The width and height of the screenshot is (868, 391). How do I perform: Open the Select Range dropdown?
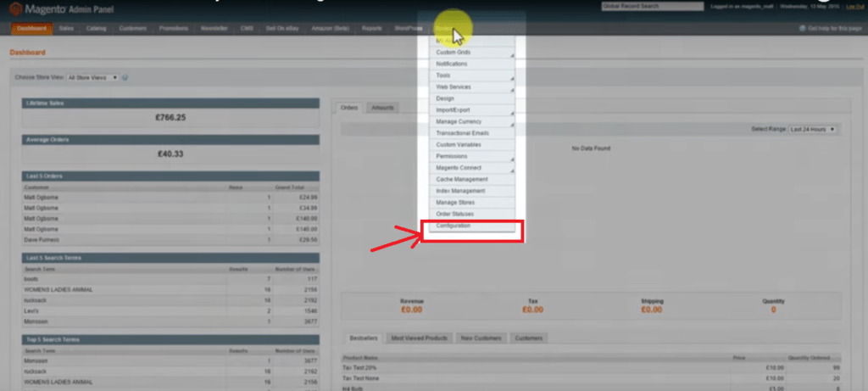[x=812, y=129]
